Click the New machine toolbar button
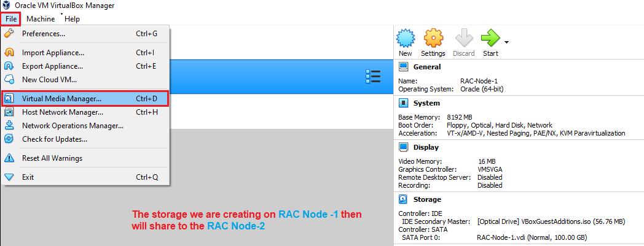 pyautogui.click(x=406, y=43)
